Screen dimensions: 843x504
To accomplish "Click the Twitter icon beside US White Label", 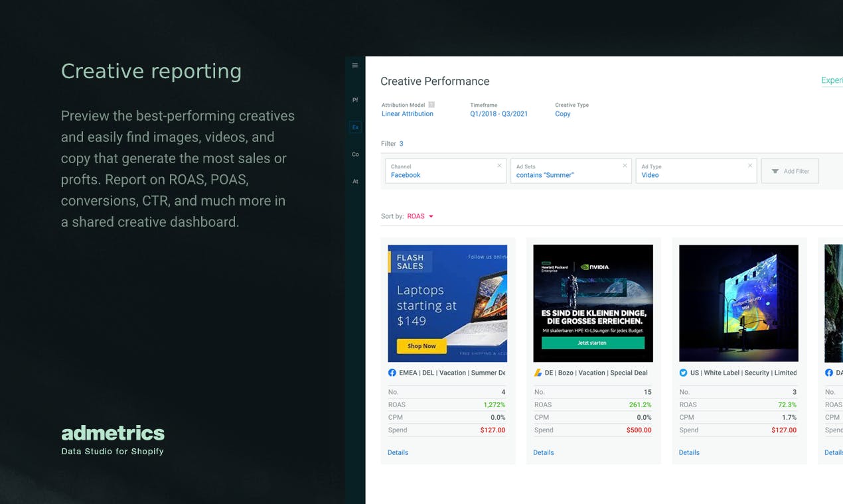I will 683,373.
